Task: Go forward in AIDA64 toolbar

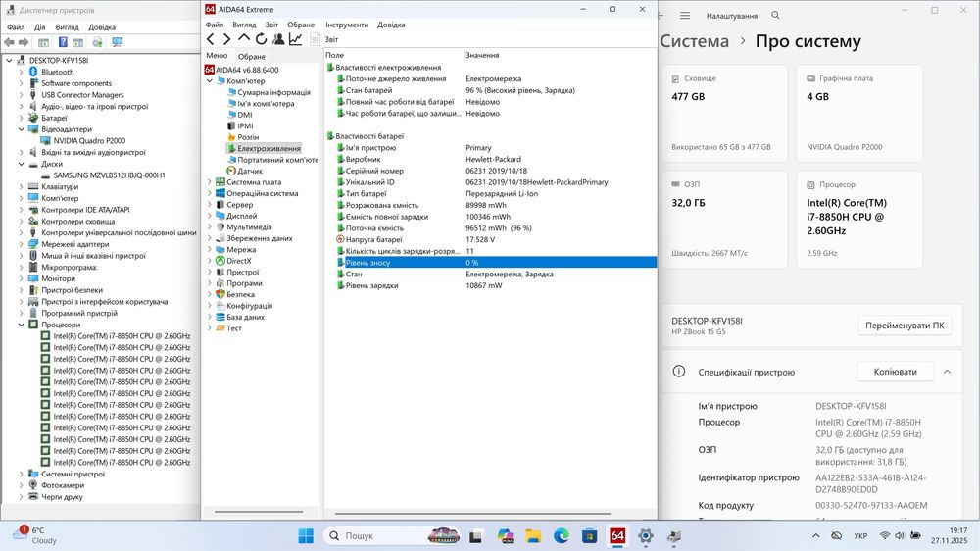Action: point(226,39)
